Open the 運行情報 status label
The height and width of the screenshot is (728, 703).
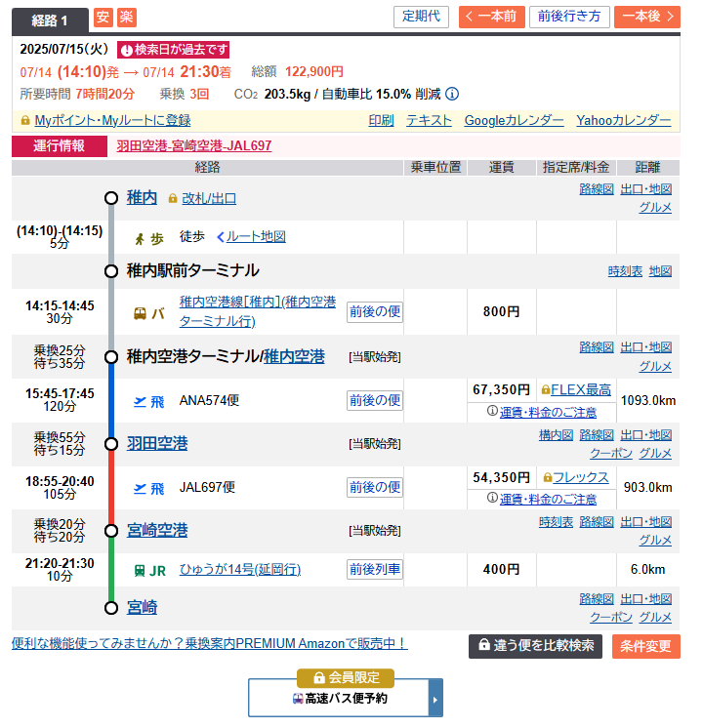point(60,146)
